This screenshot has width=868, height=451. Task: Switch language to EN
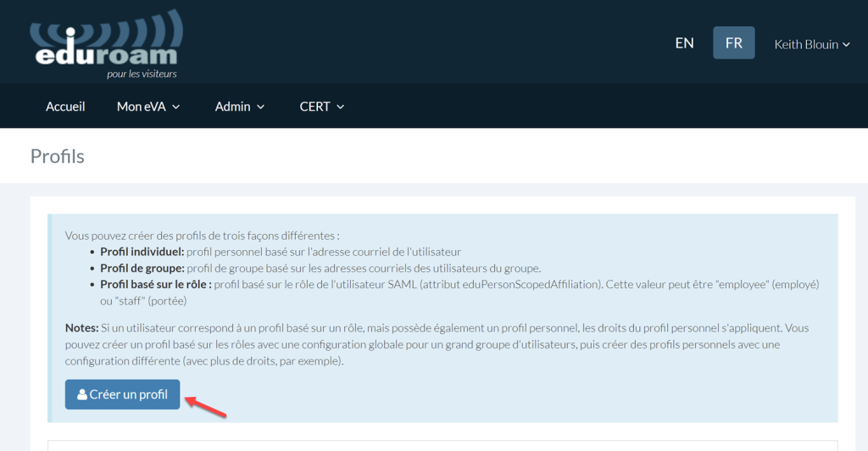click(x=684, y=43)
